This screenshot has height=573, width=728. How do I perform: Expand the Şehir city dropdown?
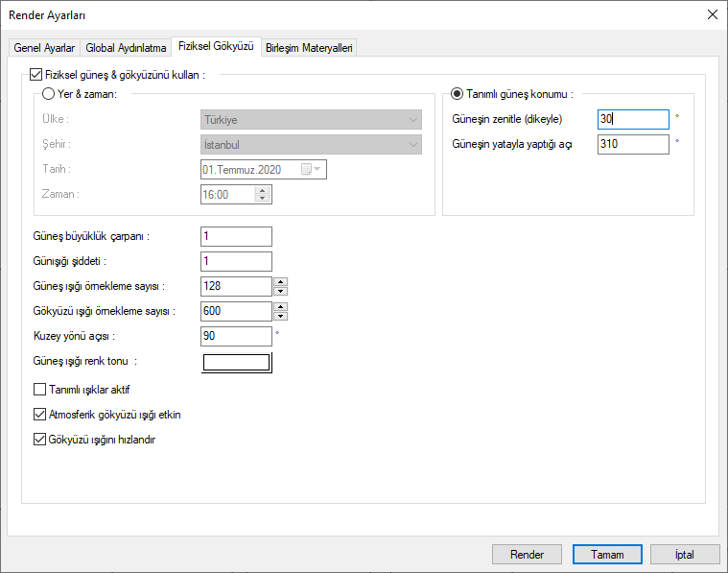point(311,145)
